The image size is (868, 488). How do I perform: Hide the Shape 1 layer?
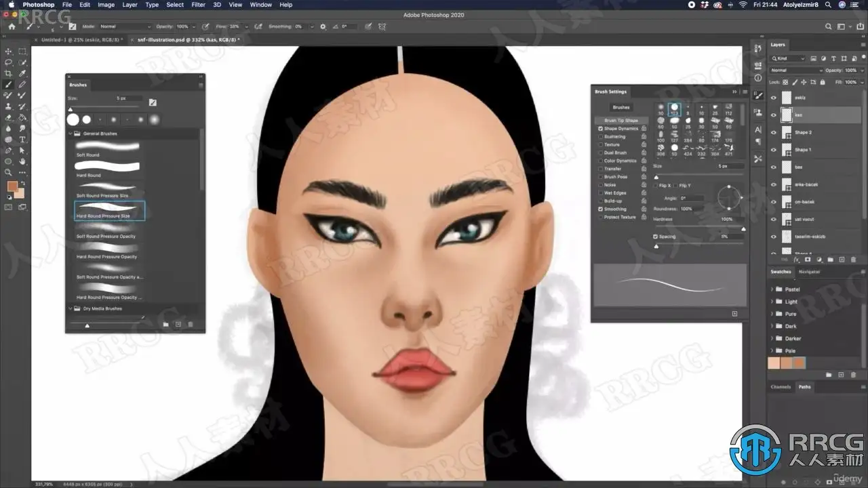click(x=774, y=150)
